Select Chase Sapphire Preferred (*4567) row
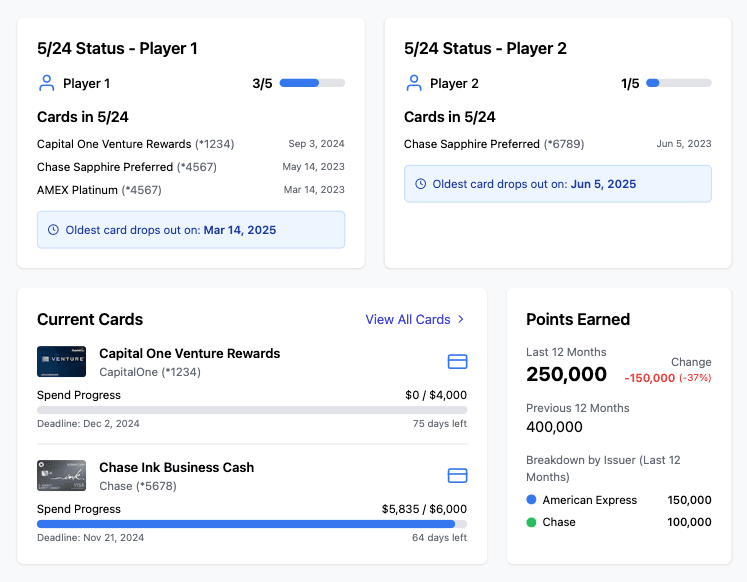 coord(191,167)
